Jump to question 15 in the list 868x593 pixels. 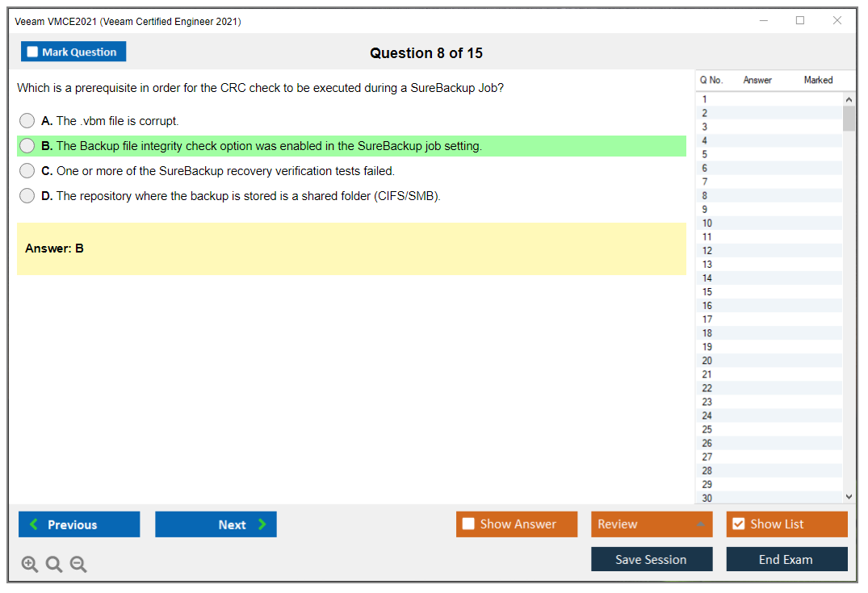707,292
